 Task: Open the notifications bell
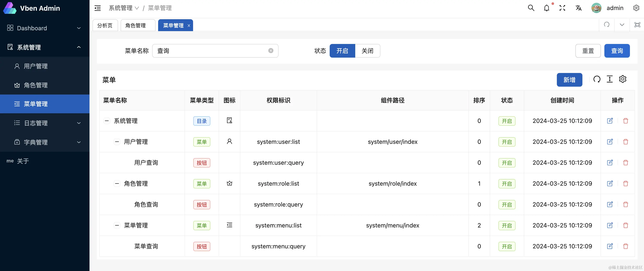(546, 8)
